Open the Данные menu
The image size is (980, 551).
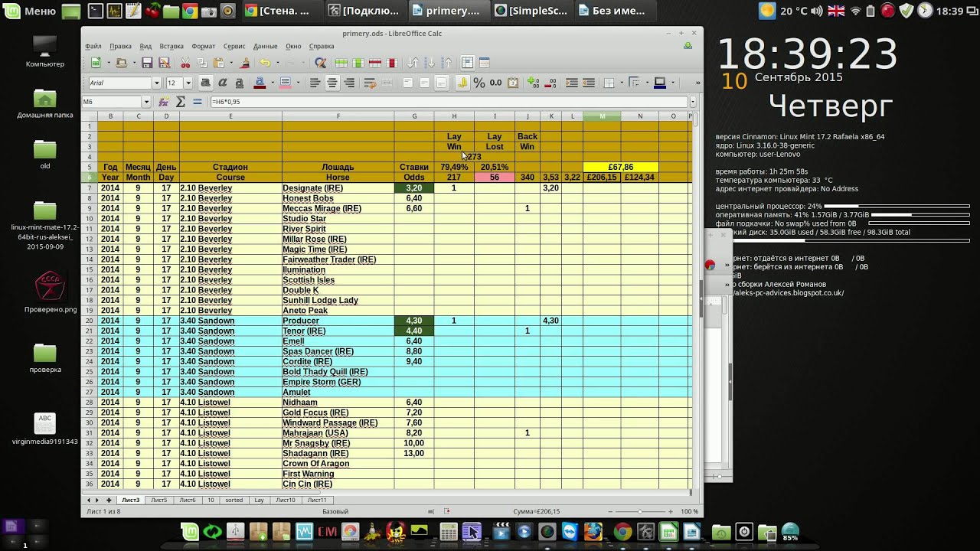(265, 46)
